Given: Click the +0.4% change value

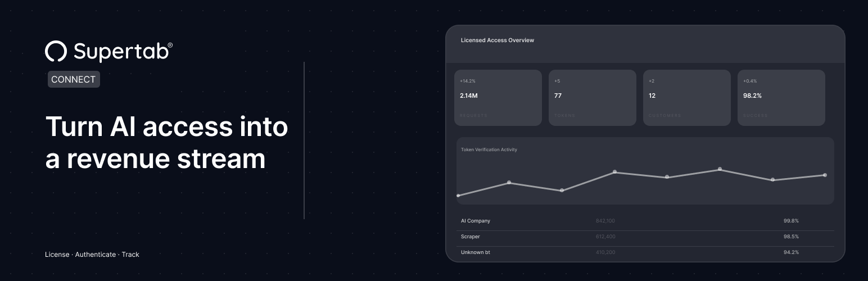Looking at the screenshot, I should point(751,81).
